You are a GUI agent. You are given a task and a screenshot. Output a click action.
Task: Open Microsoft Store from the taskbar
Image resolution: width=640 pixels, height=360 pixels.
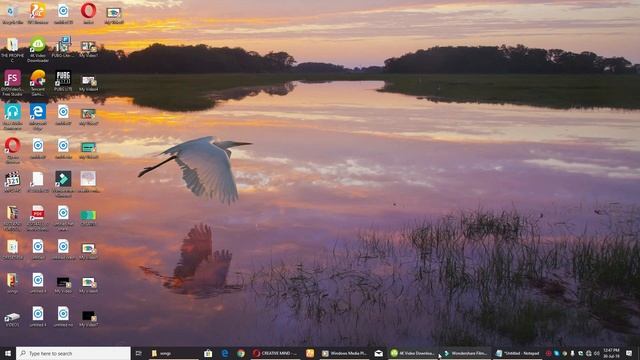coord(208,353)
